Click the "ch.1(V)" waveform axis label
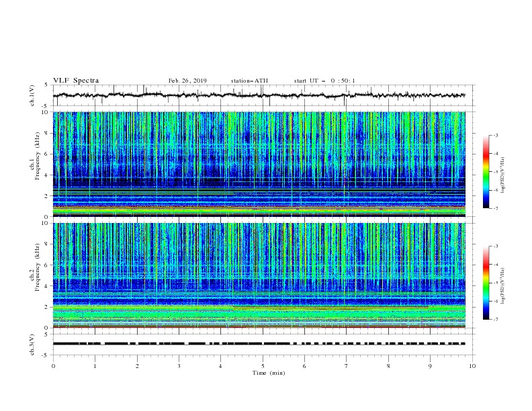The image size is (532, 411). point(32,95)
